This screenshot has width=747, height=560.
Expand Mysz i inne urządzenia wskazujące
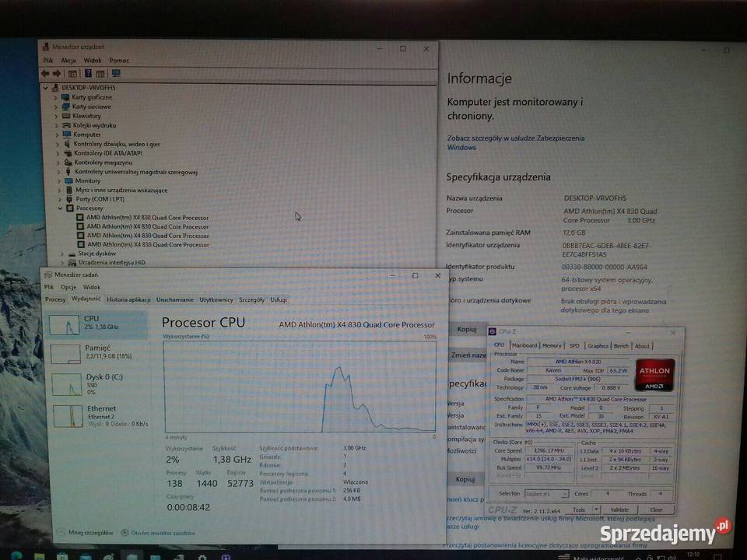click(x=59, y=190)
